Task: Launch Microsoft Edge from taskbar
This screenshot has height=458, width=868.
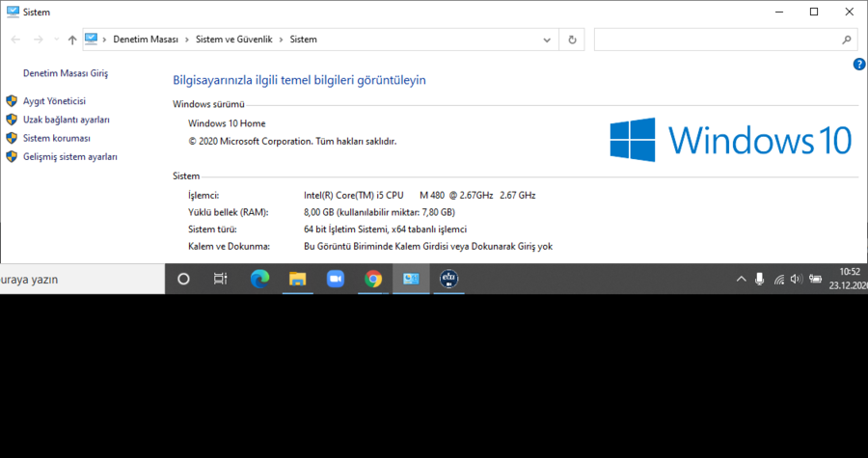Action: (x=259, y=280)
